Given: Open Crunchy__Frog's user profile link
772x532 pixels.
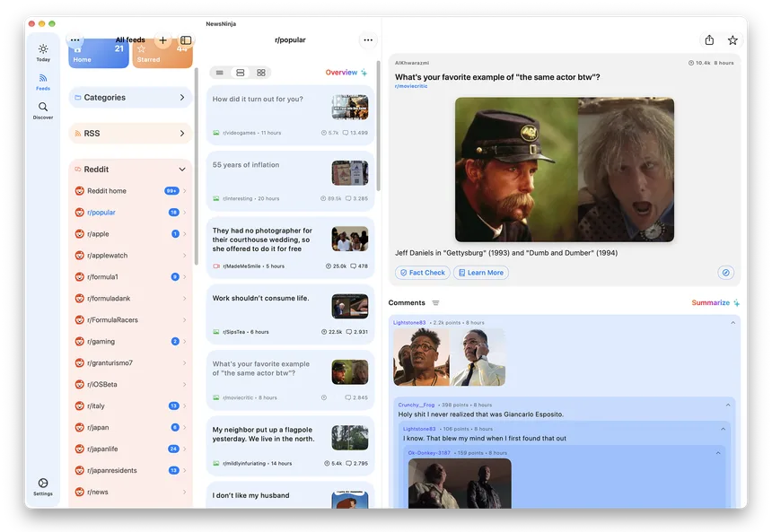Looking at the screenshot, I should [x=416, y=405].
